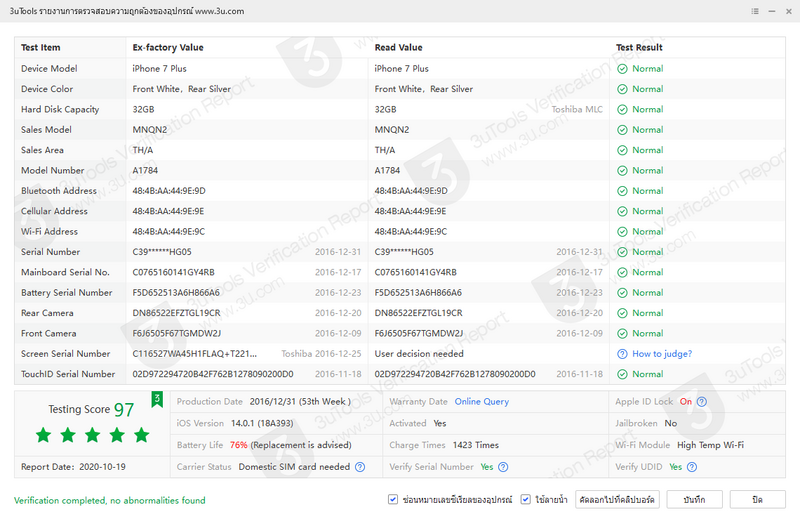Screen dimensions: 800x526
Task: Click the help icon beside How to judge
Action: 622,354
